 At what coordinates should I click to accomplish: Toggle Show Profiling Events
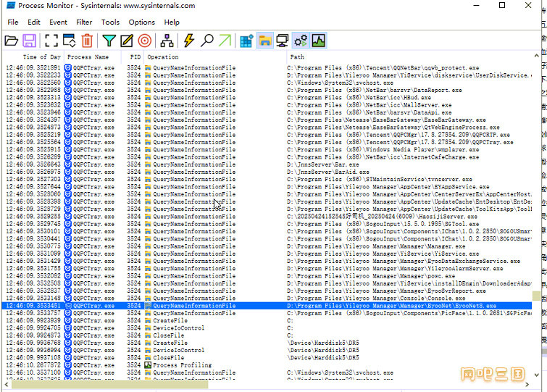click(x=319, y=41)
